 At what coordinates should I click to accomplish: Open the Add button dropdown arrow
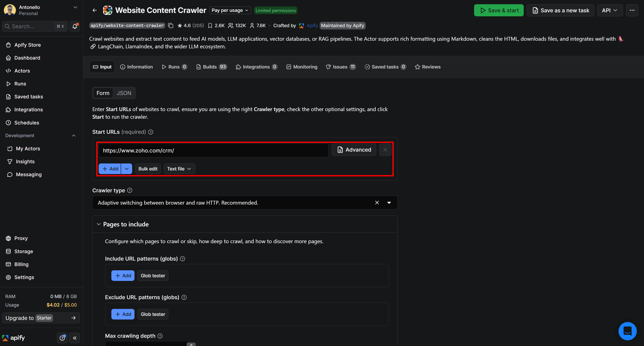[x=127, y=169]
